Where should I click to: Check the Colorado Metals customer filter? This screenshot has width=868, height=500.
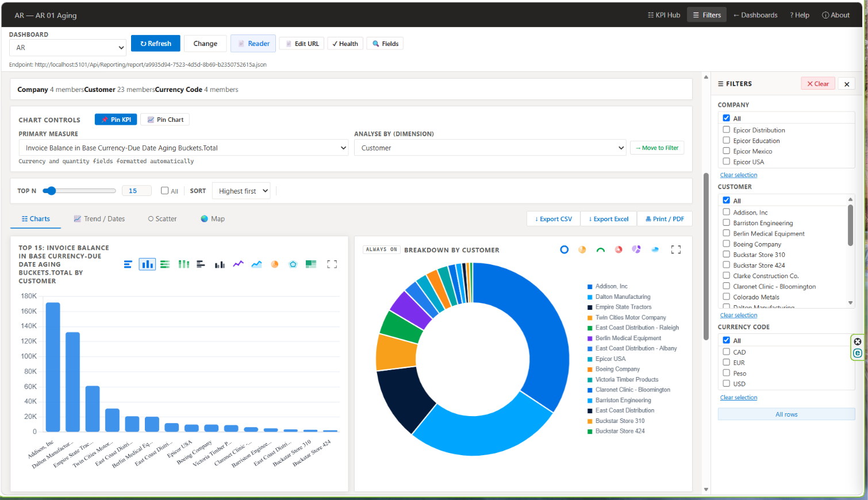pos(727,297)
